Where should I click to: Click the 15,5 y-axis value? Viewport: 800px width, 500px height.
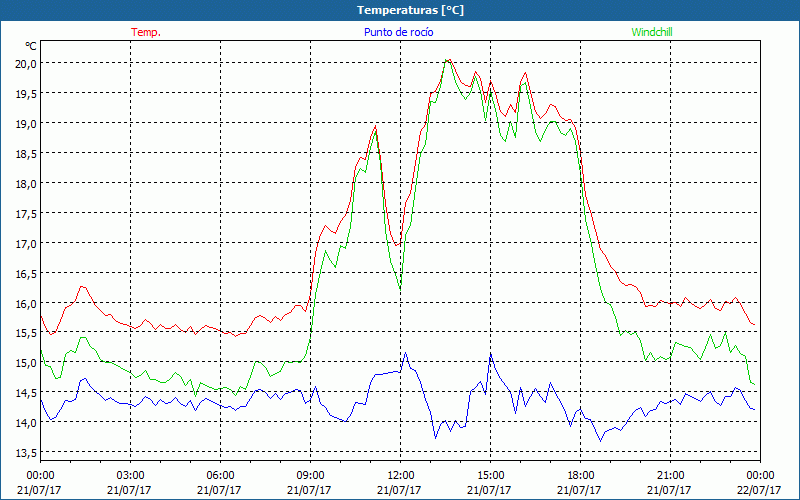click(x=24, y=333)
